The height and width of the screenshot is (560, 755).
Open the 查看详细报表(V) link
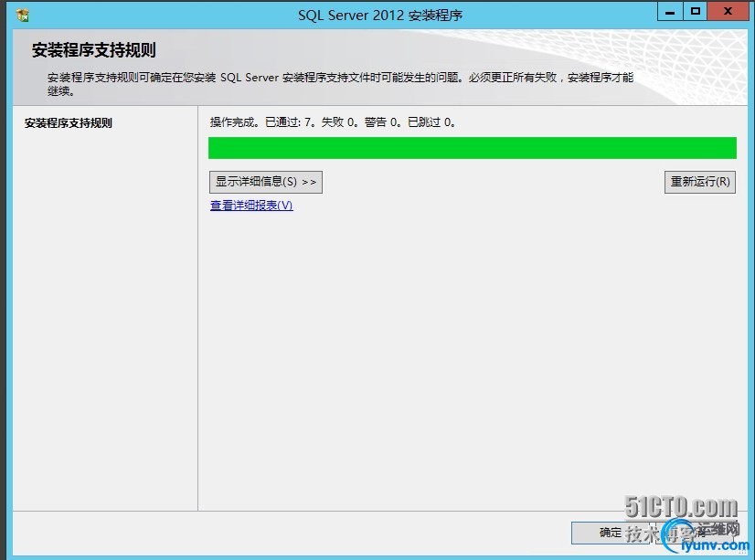[251, 206]
